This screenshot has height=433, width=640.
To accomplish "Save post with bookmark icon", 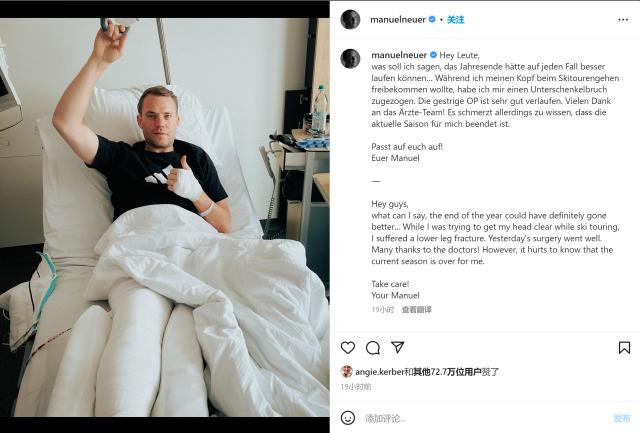I will tap(624, 348).
